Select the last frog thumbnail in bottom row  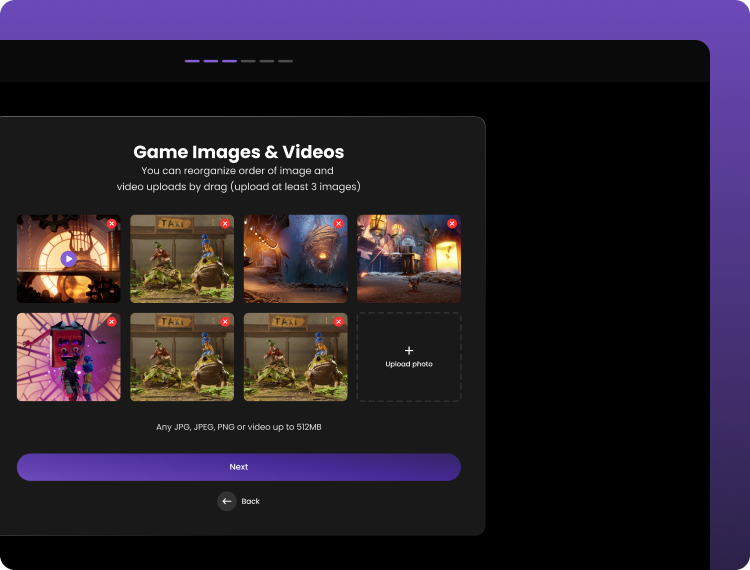[295, 362]
